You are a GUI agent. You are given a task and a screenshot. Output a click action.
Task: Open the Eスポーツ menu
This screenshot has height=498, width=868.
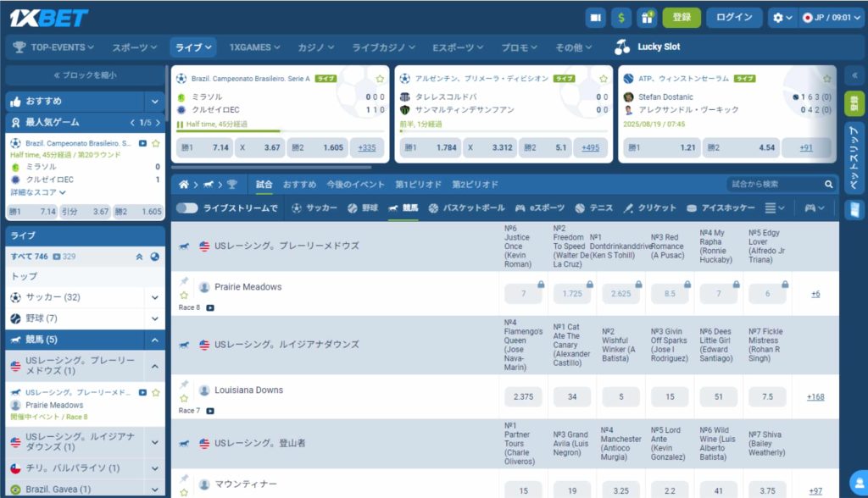[x=458, y=47]
